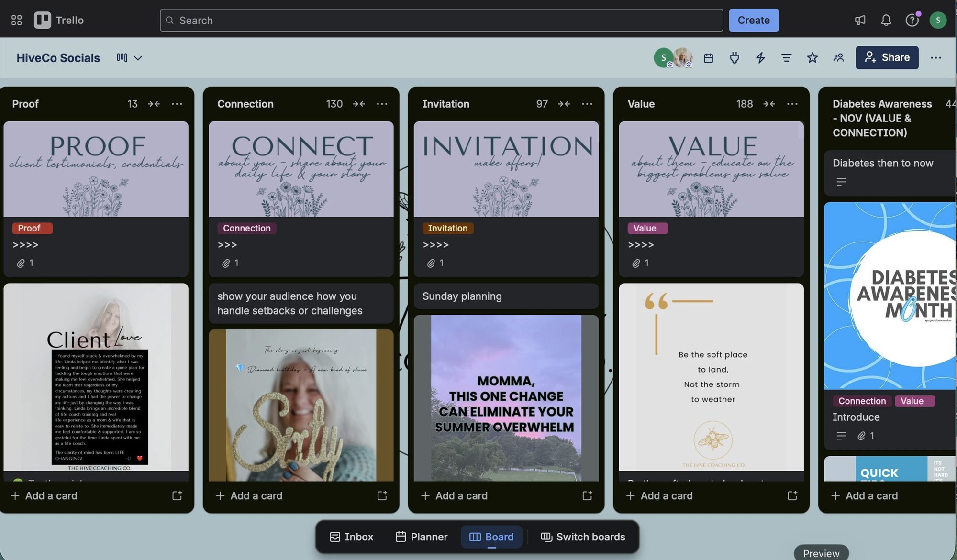Open the announcements megaphone icon
957x560 pixels.
[860, 20]
